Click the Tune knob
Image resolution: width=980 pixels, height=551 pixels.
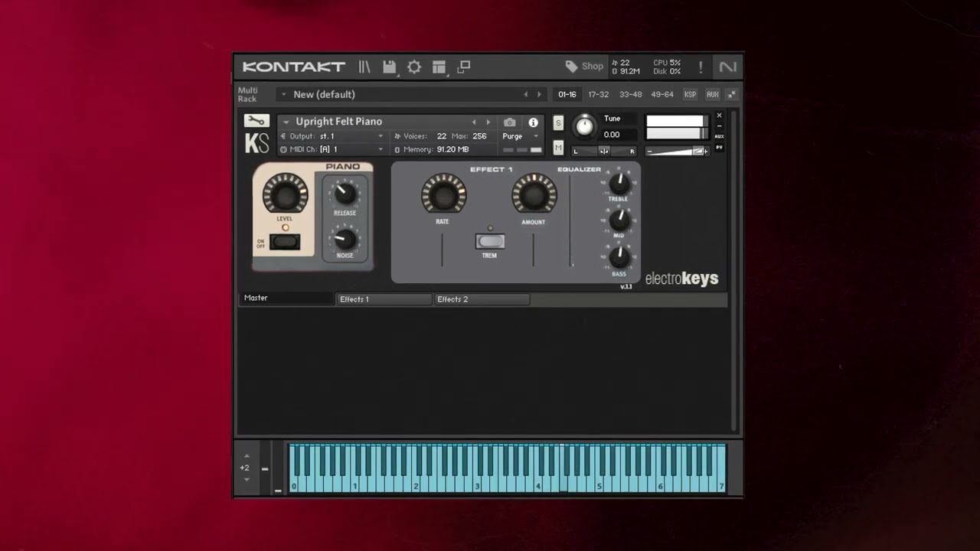click(584, 126)
